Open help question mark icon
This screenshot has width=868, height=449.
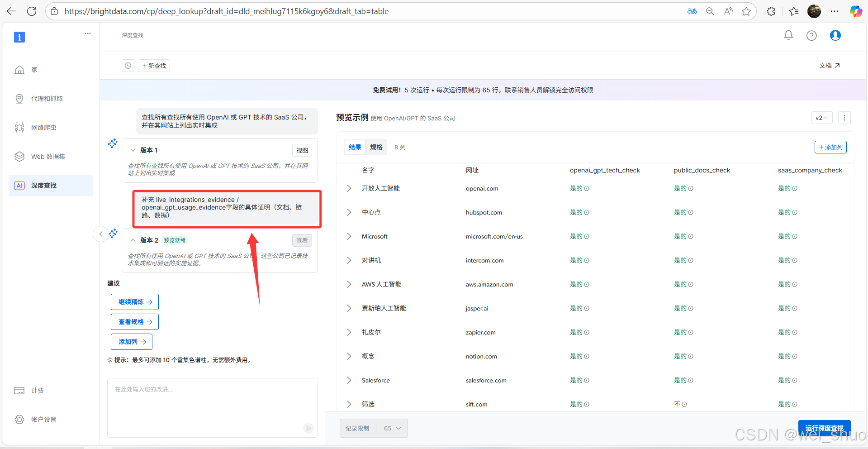(x=811, y=35)
